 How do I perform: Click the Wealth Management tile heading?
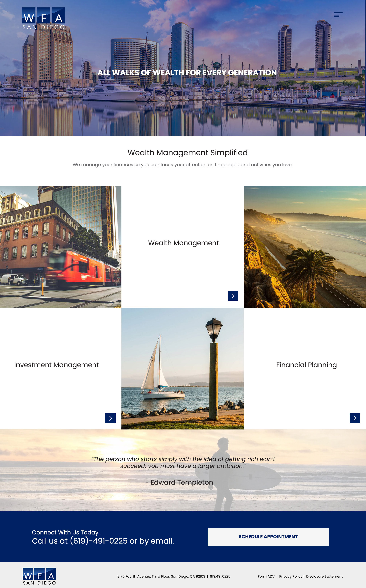pyautogui.click(x=183, y=243)
